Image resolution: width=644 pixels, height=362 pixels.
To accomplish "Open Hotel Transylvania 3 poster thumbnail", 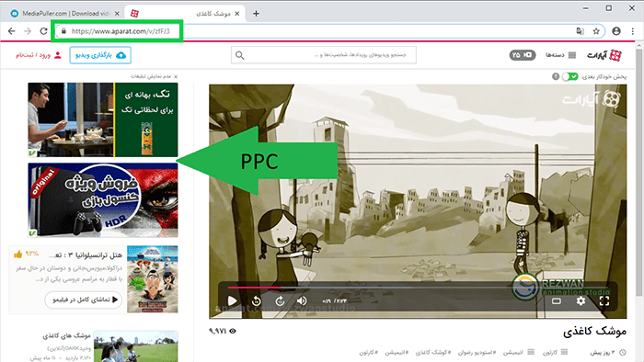I will pos(153,279).
